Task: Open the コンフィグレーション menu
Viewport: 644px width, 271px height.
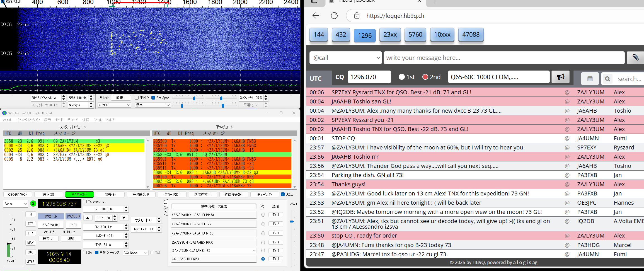Action: pyautogui.click(x=28, y=120)
